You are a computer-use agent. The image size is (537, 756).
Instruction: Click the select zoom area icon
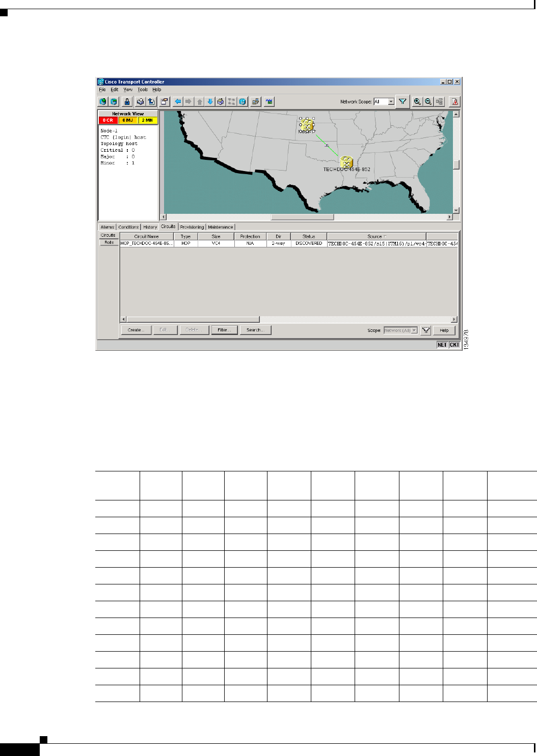[439, 102]
